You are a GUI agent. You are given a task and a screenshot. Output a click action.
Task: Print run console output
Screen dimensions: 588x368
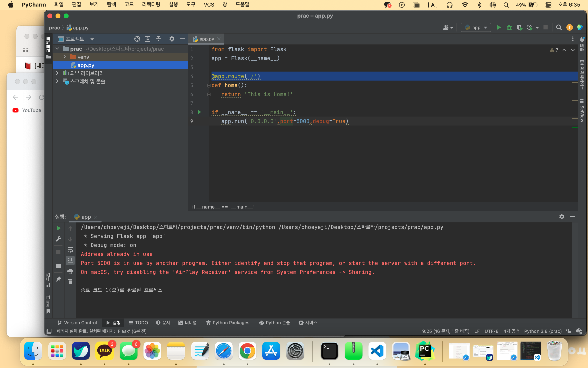pos(70,271)
